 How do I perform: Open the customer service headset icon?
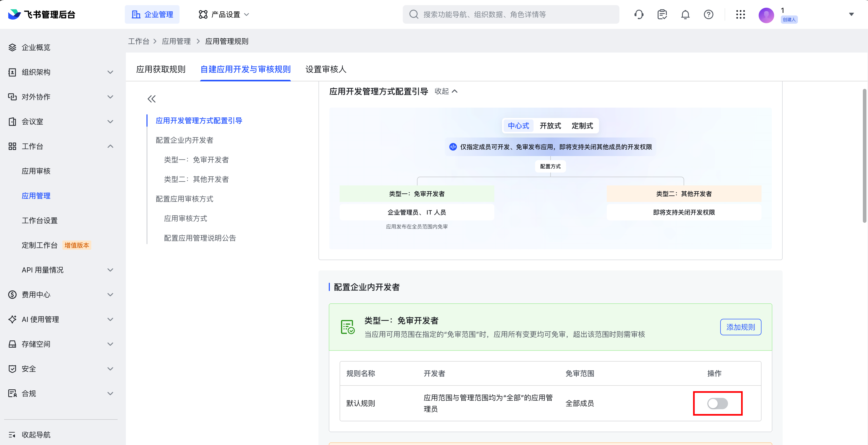[x=639, y=14]
